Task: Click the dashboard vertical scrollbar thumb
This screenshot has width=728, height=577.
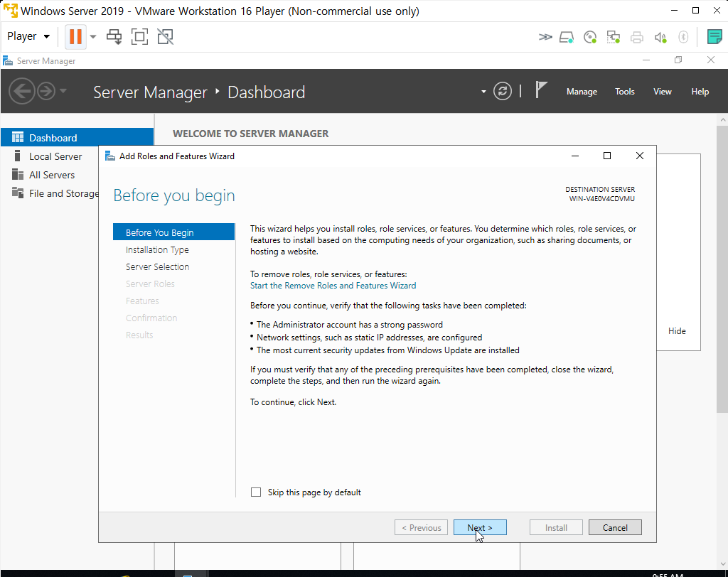Action: coord(722,269)
